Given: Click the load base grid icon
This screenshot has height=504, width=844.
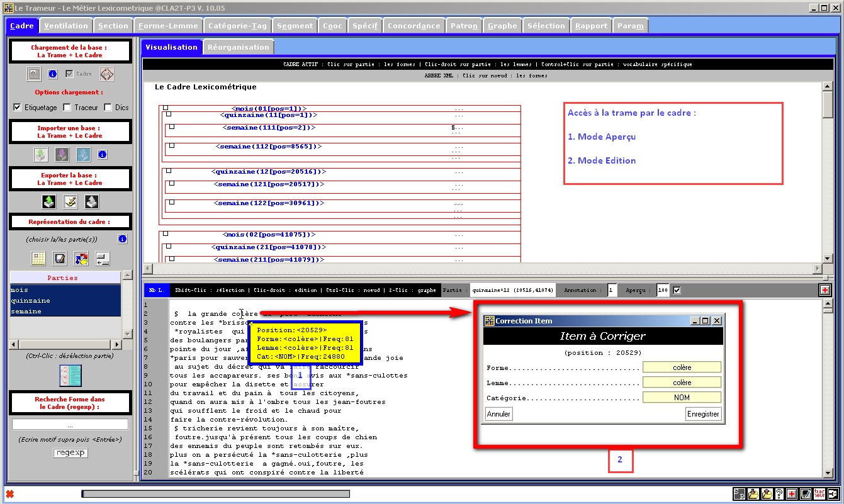Looking at the screenshot, I should pyautogui.click(x=34, y=74).
